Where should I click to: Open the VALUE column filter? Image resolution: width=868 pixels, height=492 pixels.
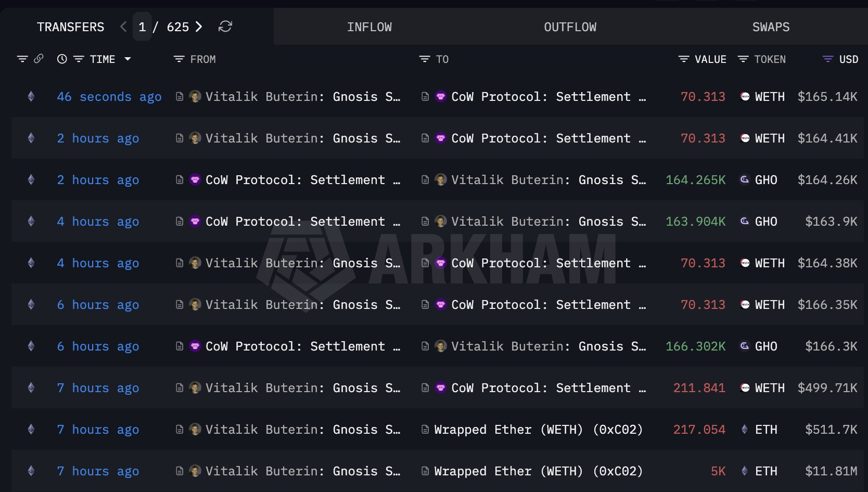pyautogui.click(x=684, y=59)
